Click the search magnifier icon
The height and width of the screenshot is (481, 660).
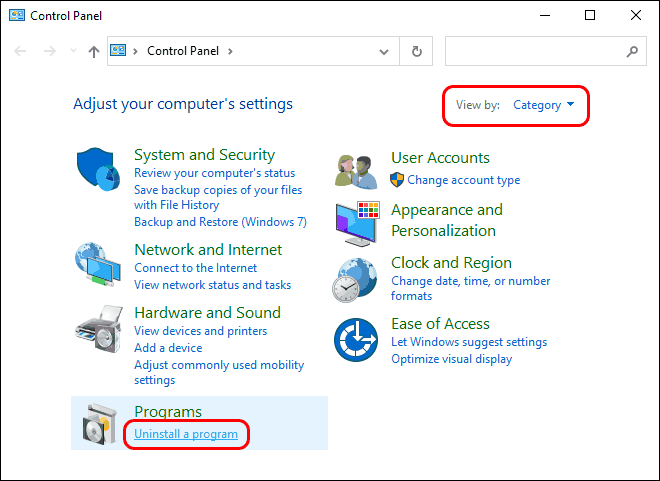632,51
